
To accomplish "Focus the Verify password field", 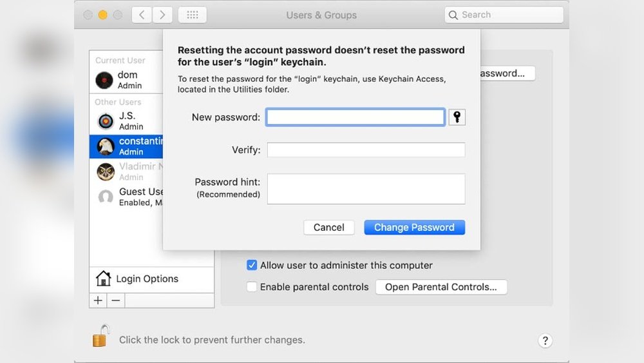I will [x=366, y=150].
